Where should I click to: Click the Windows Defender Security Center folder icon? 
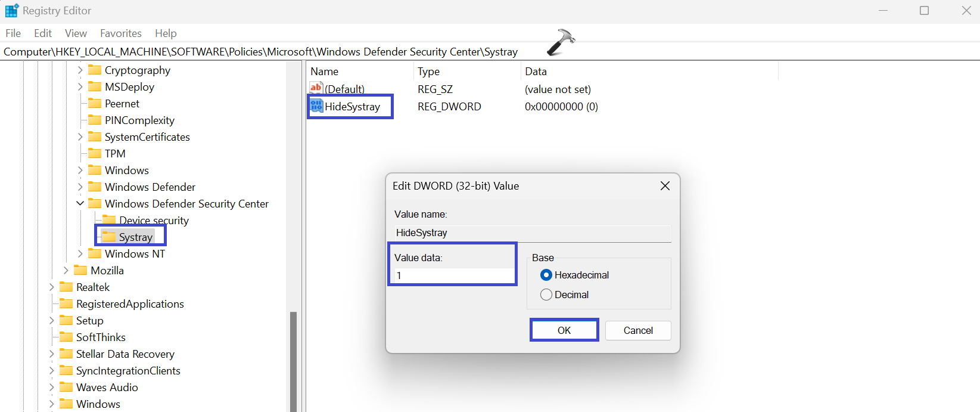tap(95, 203)
